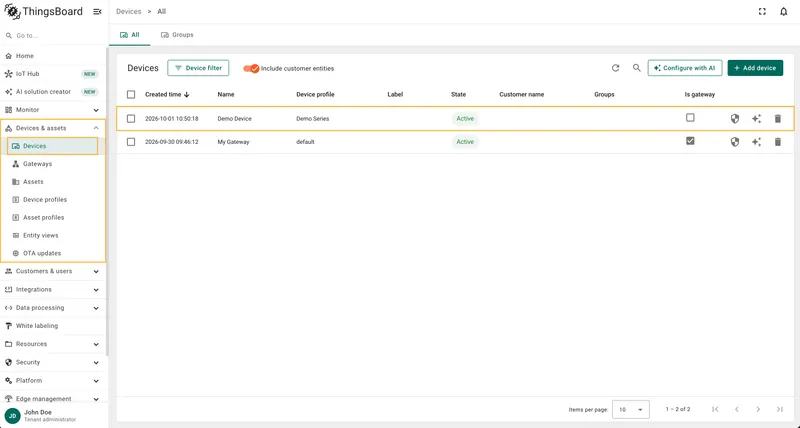800x428 pixels.
Task: Delete the Demo Device via trash icon
Action: (778, 119)
